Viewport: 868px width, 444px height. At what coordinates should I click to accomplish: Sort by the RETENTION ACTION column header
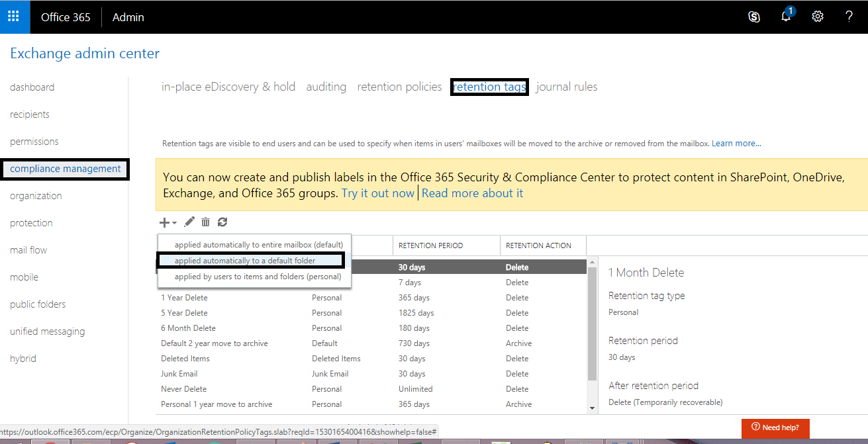[543, 245]
